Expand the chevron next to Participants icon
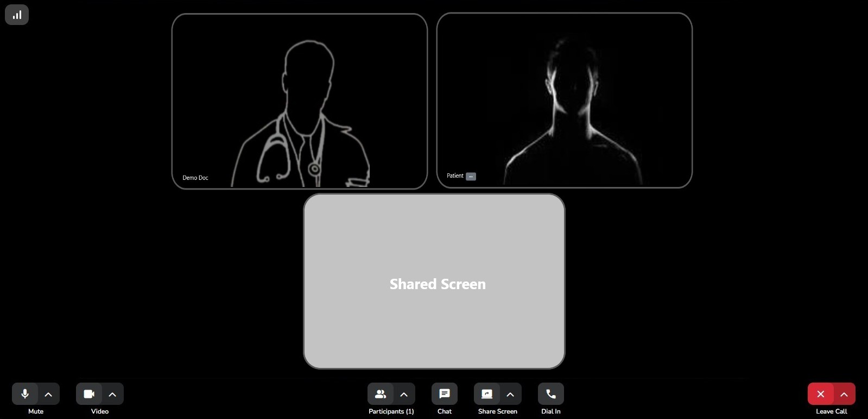Image resolution: width=868 pixels, height=419 pixels. (404, 394)
